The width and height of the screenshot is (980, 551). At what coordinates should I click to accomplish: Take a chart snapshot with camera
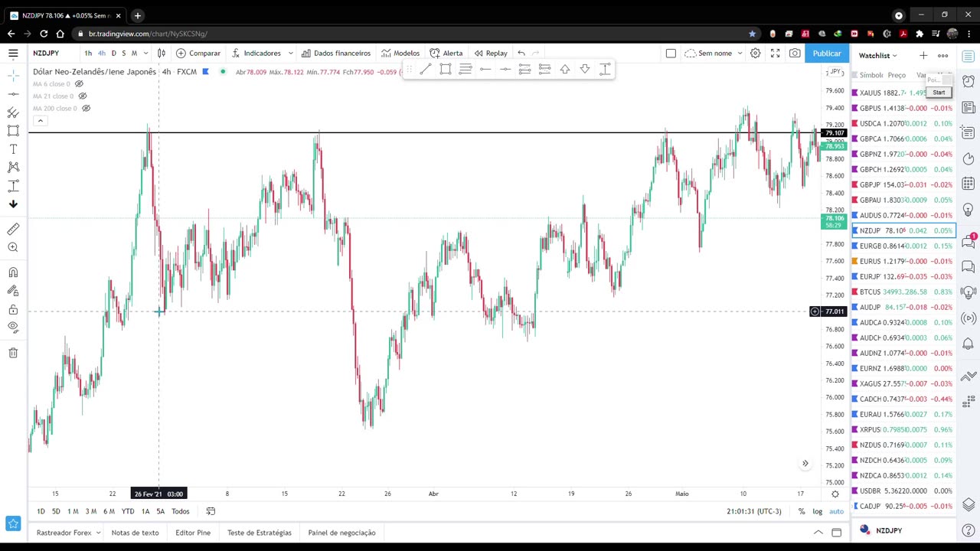coord(795,53)
